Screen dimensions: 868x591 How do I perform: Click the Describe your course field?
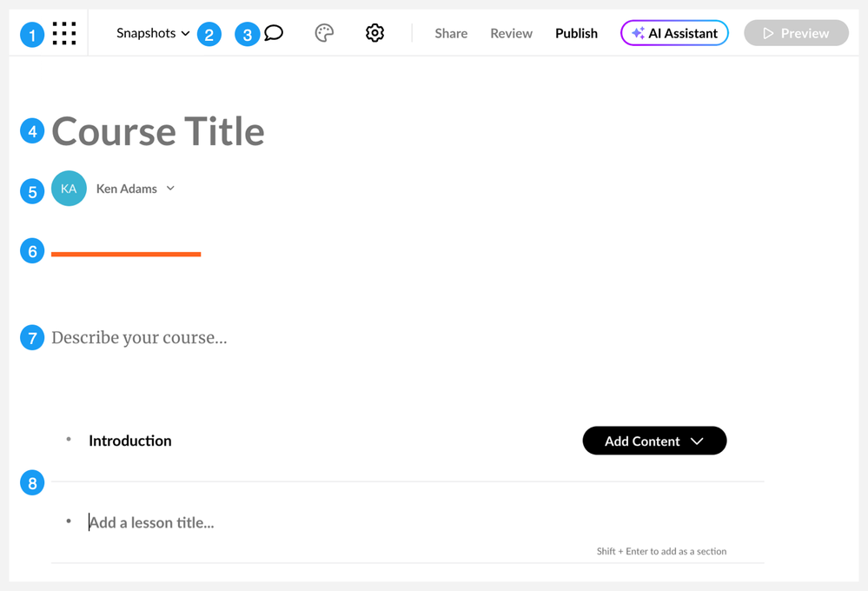(x=139, y=337)
